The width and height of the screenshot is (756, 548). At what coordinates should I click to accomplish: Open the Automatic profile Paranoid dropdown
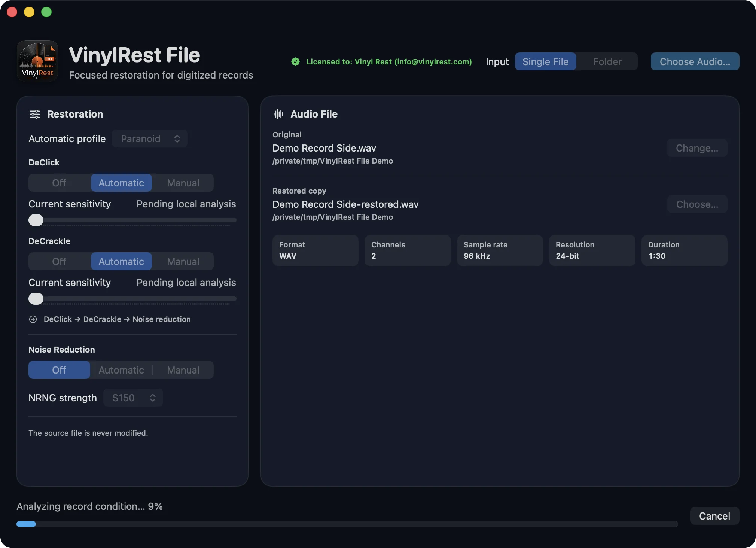pos(150,138)
